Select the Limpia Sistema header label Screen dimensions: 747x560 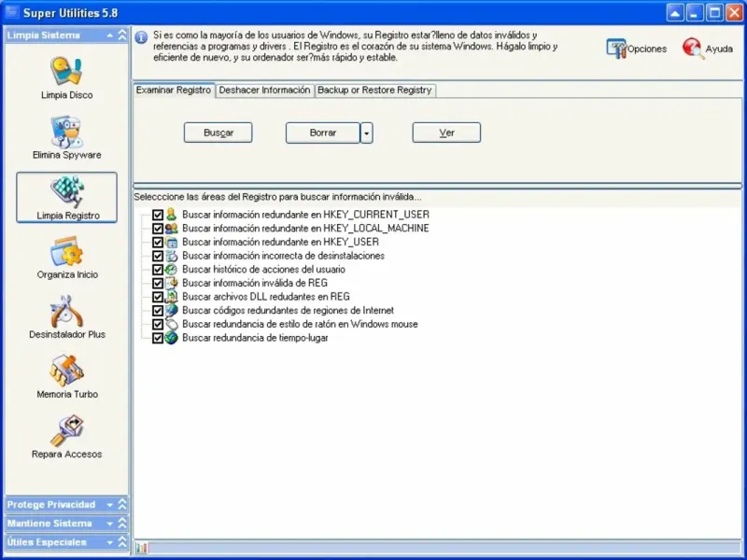[x=43, y=35]
